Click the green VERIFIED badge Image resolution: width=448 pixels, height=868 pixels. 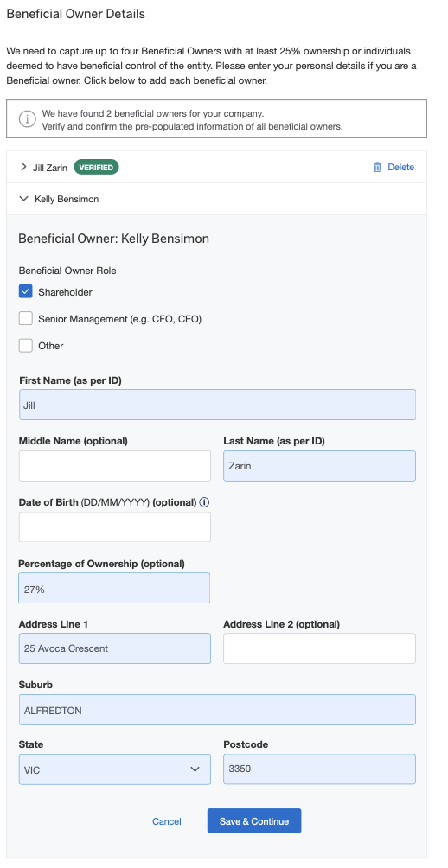[x=96, y=167]
